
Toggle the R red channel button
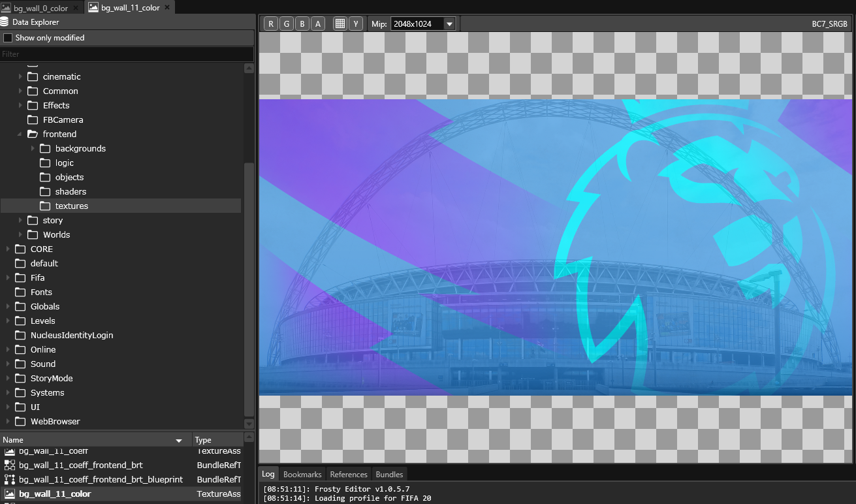click(271, 24)
